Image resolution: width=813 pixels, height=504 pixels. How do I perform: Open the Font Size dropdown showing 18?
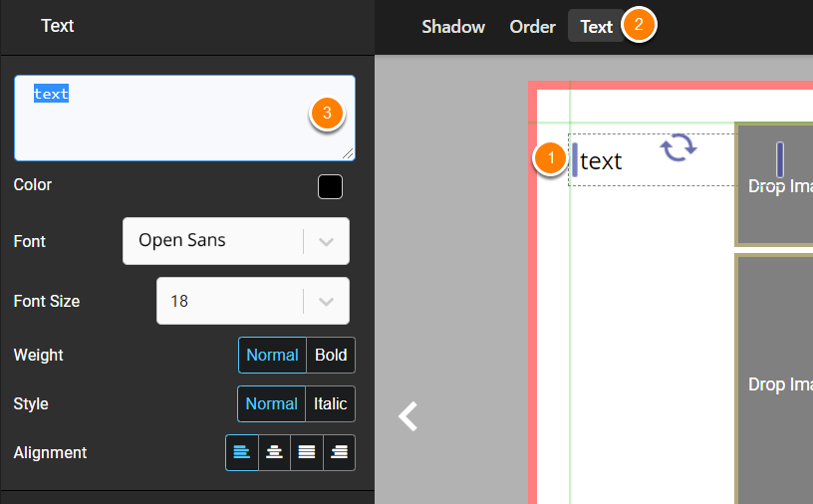point(253,301)
